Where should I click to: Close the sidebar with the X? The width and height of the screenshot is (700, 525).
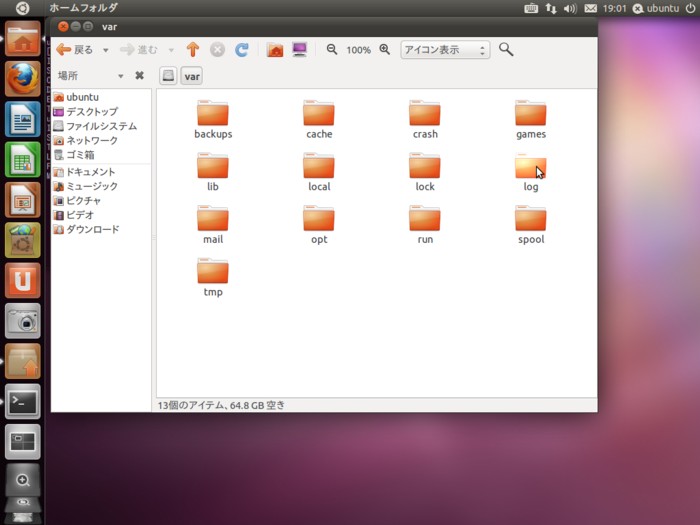coord(140,75)
